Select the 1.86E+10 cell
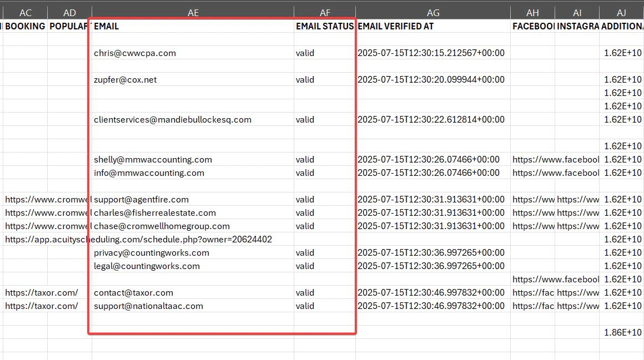Viewport: 644px width, 360px height. [x=621, y=332]
